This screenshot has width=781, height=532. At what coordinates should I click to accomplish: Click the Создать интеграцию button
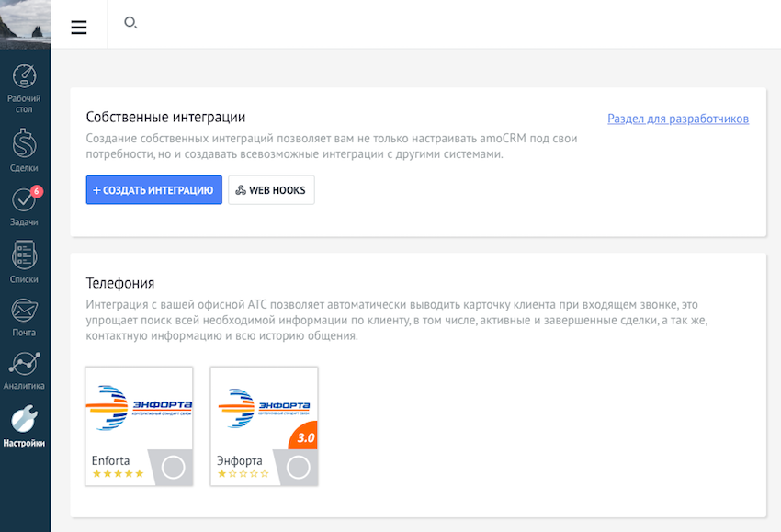point(154,190)
